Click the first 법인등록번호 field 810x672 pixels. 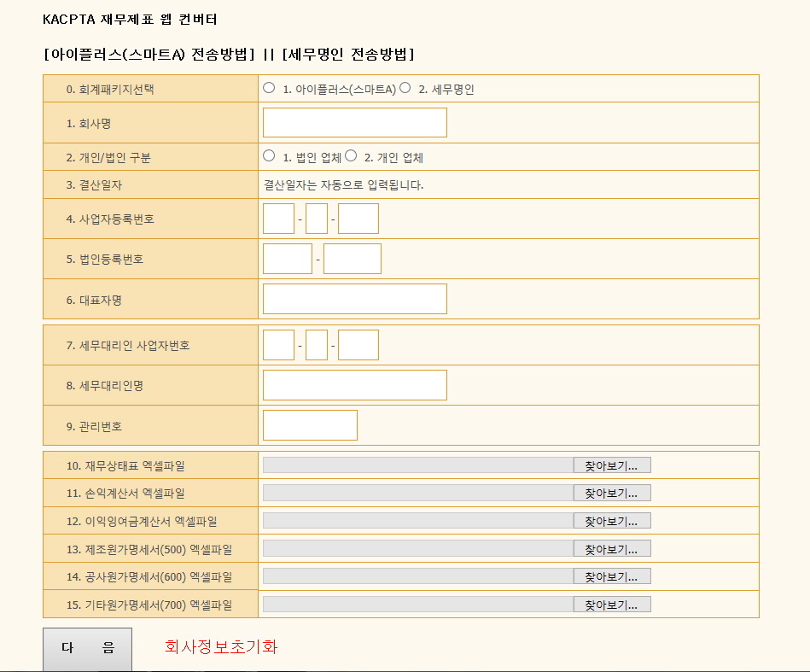point(288,259)
